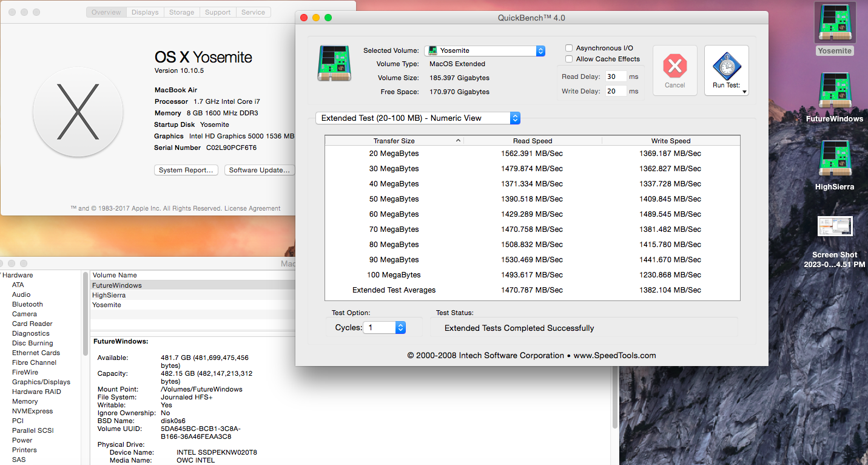Open the Cycles count dropdown
Screen dimensions: 868x465
[x=385, y=328]
